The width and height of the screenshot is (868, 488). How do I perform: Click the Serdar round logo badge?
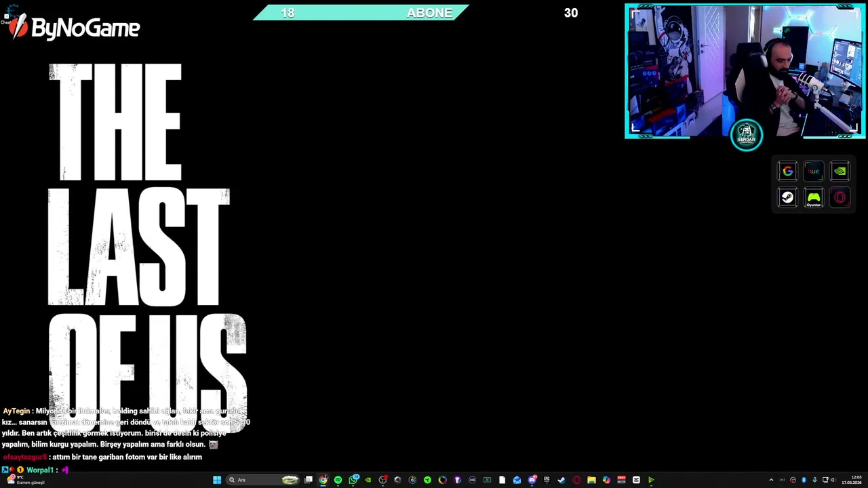click(747, 134)
